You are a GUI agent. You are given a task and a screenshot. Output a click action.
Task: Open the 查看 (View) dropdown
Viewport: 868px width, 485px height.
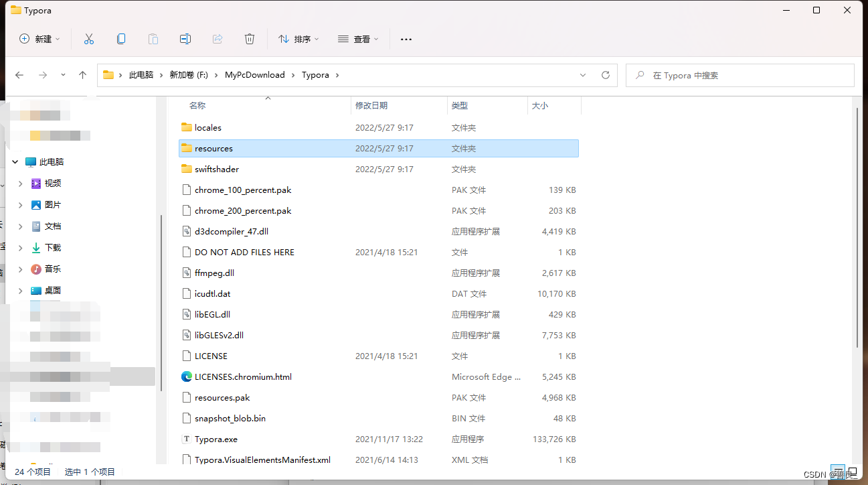pos(358,39)
